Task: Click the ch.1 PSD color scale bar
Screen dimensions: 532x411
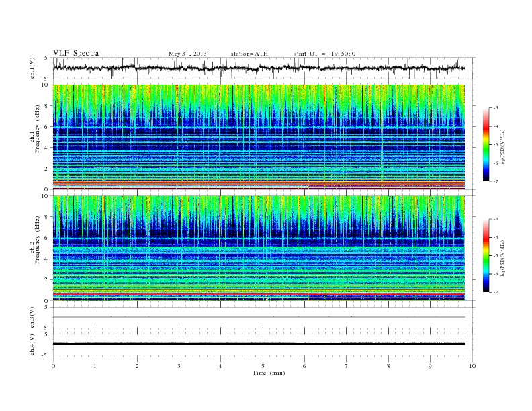Action: (486, 144)
